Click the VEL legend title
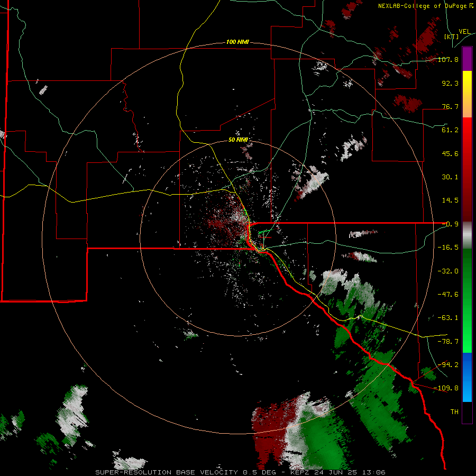The image size is (476, 476). pos(464,32)
